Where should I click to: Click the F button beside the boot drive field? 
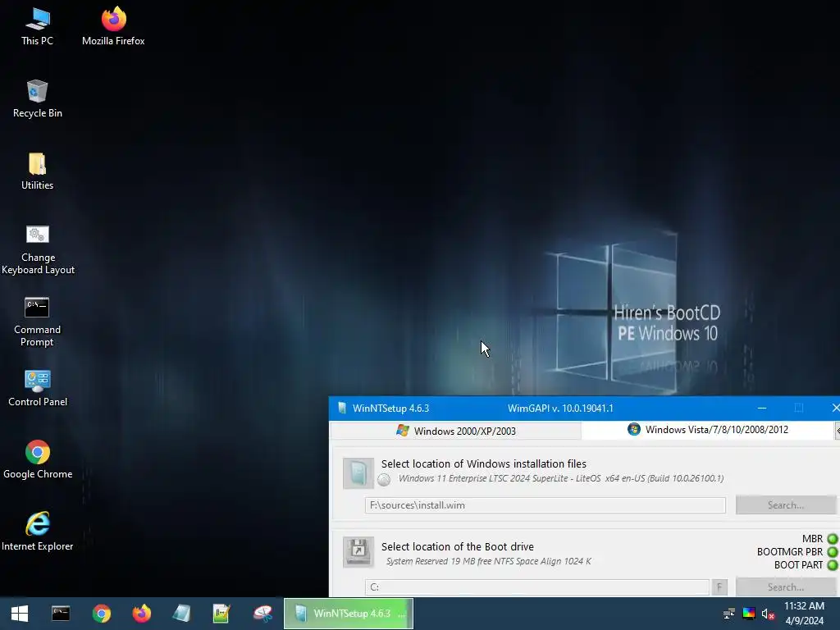719,587
